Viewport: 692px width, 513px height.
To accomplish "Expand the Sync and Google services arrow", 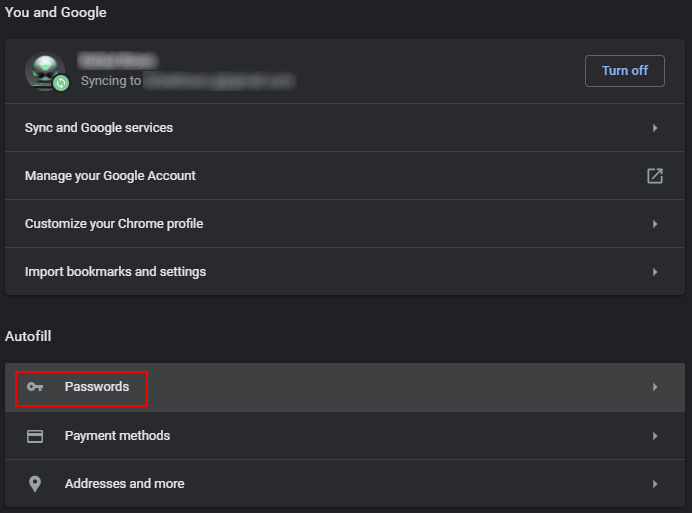I will pyautogui.click(x=655, y=128).
